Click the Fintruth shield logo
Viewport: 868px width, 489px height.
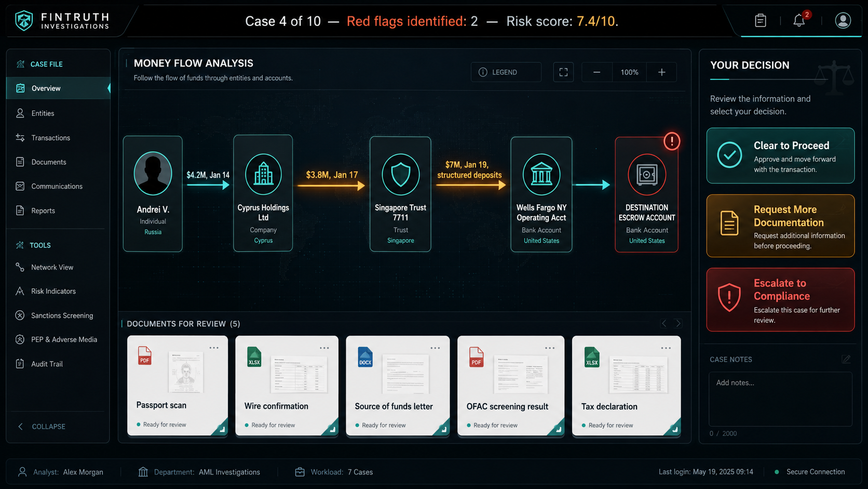(24, 21)
